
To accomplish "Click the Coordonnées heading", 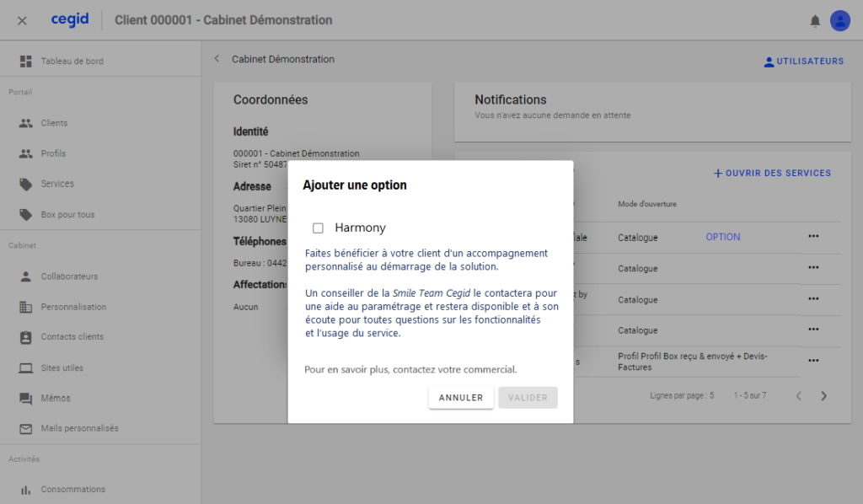I will tap(271, 99).
